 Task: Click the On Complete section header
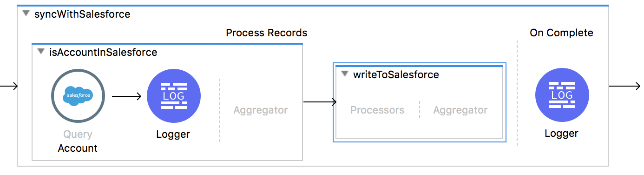(x=561, y=33)
